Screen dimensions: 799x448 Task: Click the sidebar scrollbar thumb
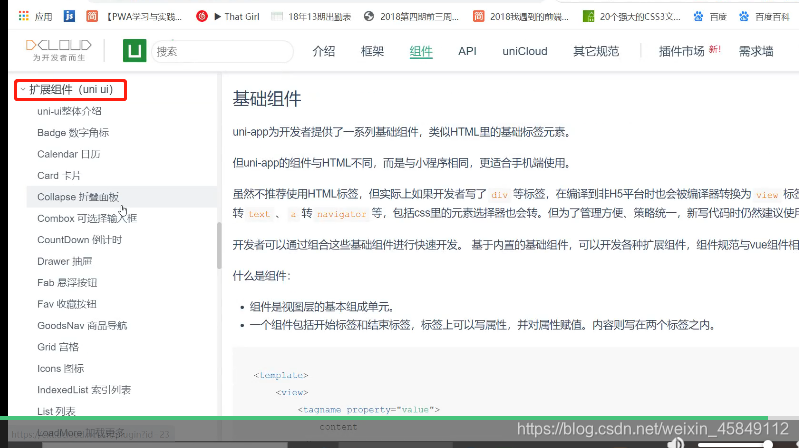pyautogui.click(x=219, y=246)
